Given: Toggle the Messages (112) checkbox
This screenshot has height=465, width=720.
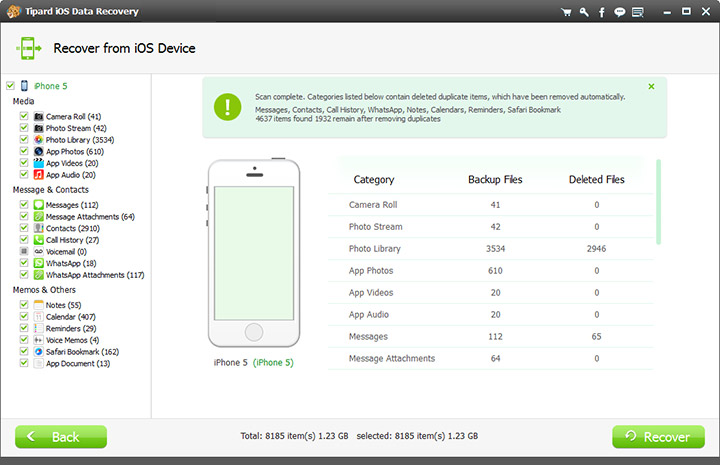Looking at the screenshot, I should (x=24, y=204).
